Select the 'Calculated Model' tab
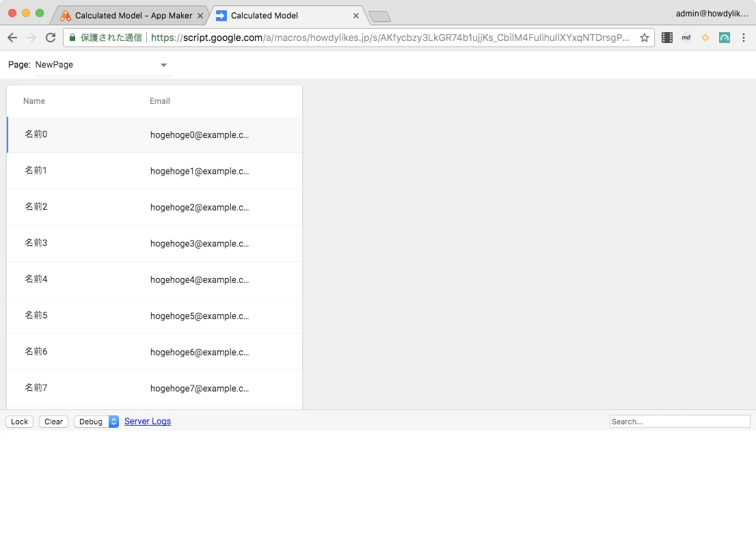756x535 pixels. tap(287, 16)
